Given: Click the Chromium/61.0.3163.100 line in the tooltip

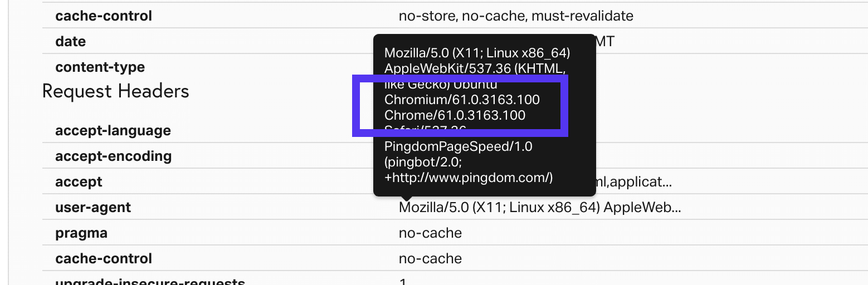Looking at the screenshot, I should tap(462, 100).
